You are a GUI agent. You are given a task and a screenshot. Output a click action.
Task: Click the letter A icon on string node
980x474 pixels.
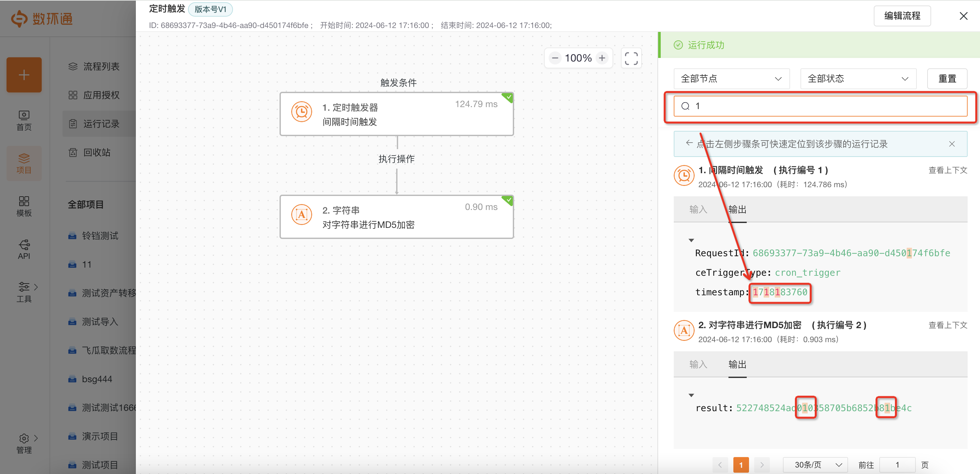pyautogui.click(x=302, y=215)
